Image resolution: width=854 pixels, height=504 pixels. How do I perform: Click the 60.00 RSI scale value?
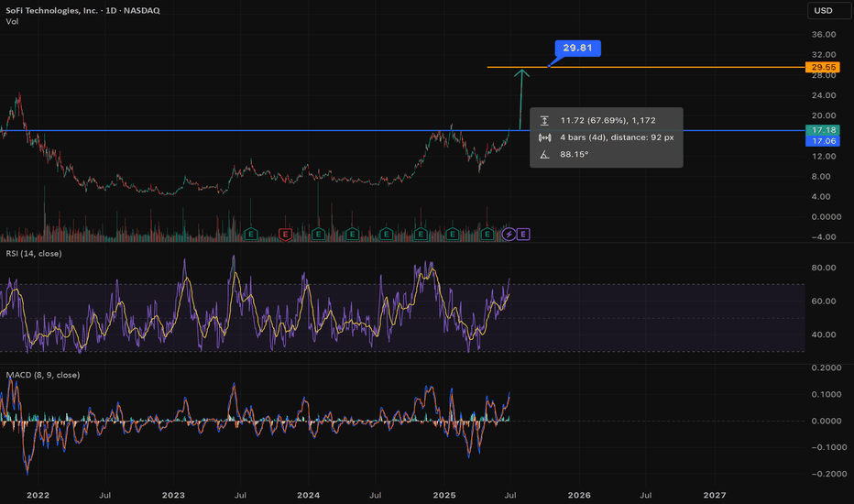(x=824, y=301)
